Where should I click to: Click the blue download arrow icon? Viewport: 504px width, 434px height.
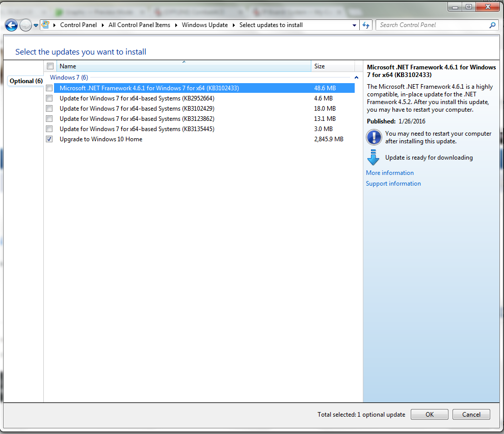[x=373, y=157]
